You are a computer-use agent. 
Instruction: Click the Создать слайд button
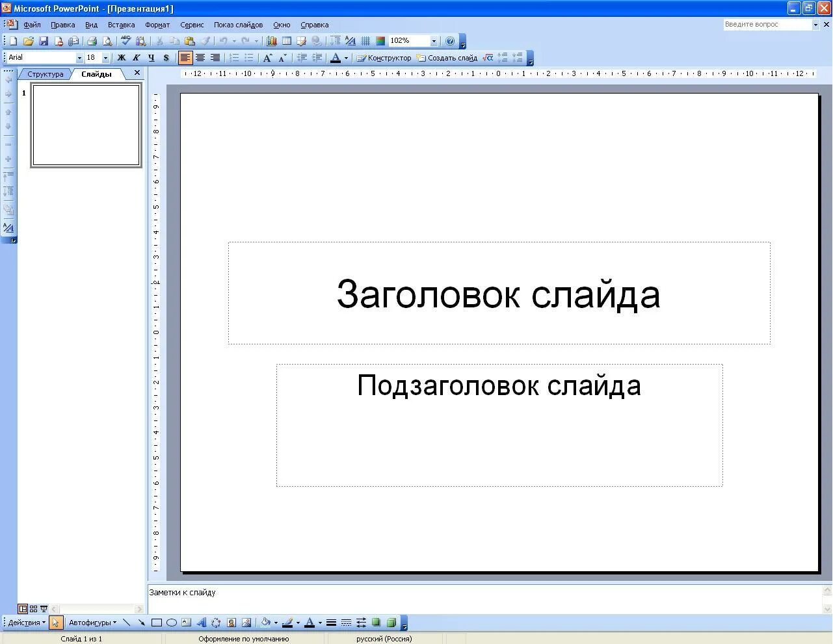[447, 58]
